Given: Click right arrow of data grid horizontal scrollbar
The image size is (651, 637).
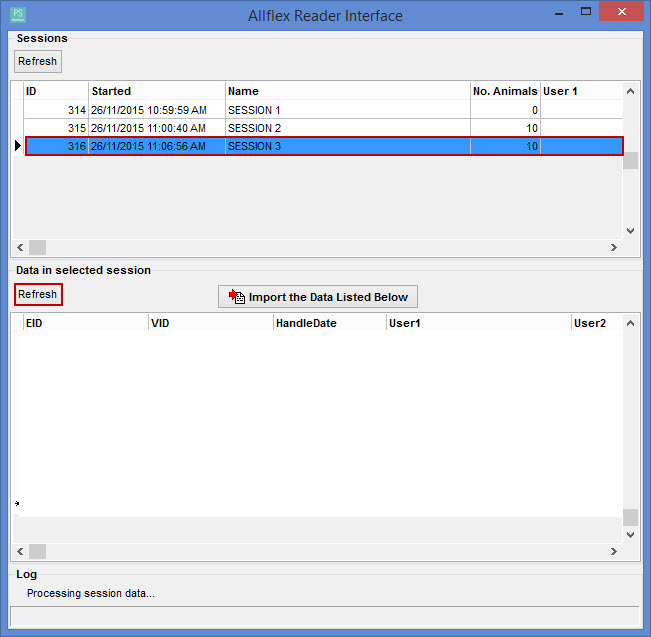Looking at the screenshot, I should click(x=614, y=551).
